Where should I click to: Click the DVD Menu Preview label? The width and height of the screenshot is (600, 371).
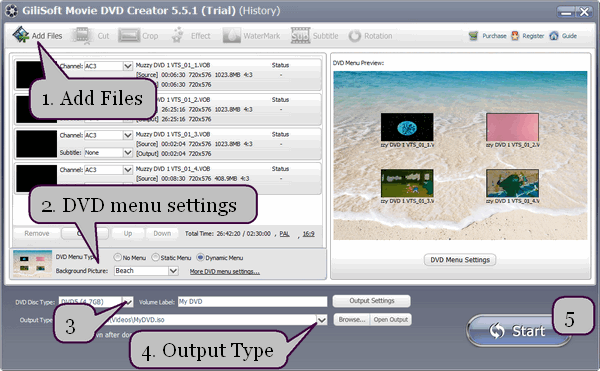[x=358, y=63]
